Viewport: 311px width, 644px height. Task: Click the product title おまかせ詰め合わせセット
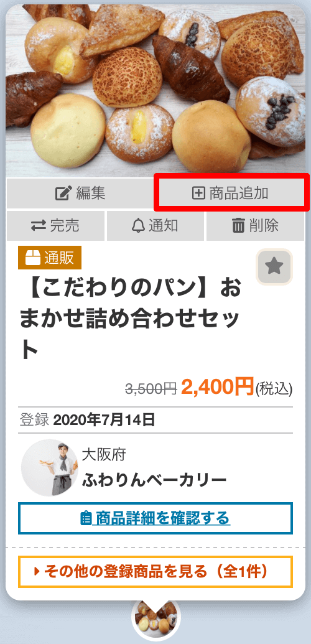[130, 320]
